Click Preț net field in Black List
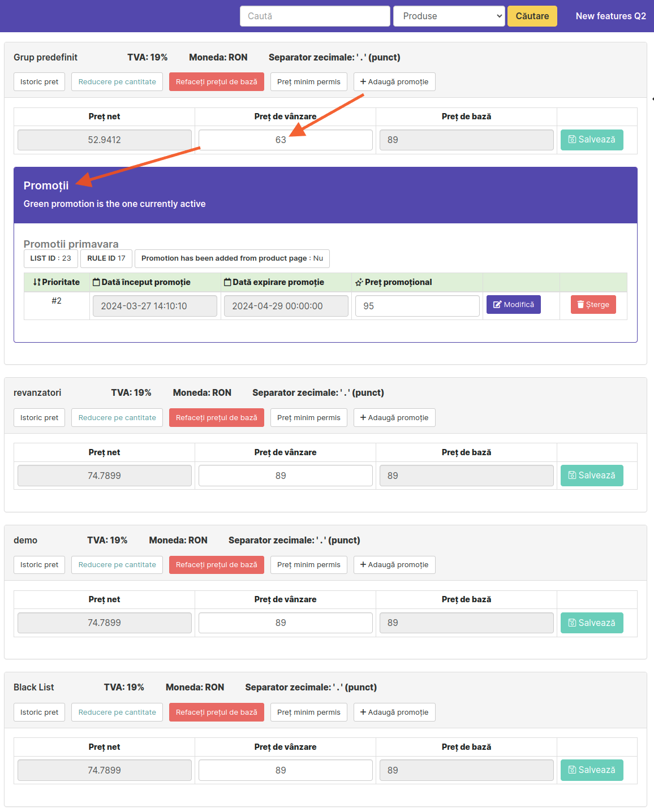The image size is (654, 812). [105, 770]
